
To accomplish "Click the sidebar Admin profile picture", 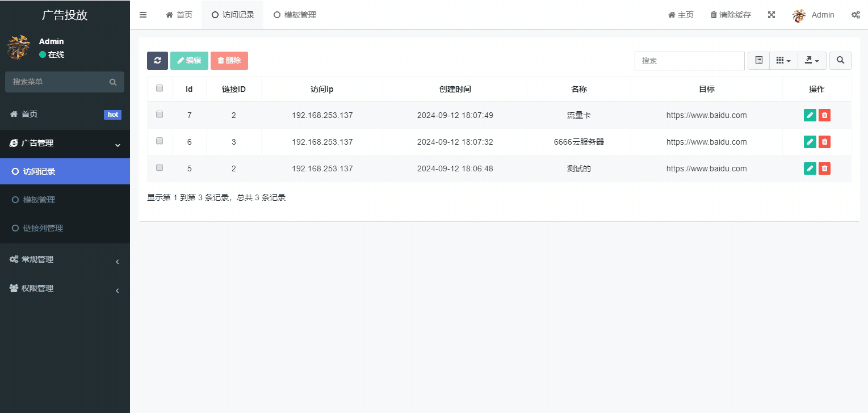I will click(x=18, y=48).
